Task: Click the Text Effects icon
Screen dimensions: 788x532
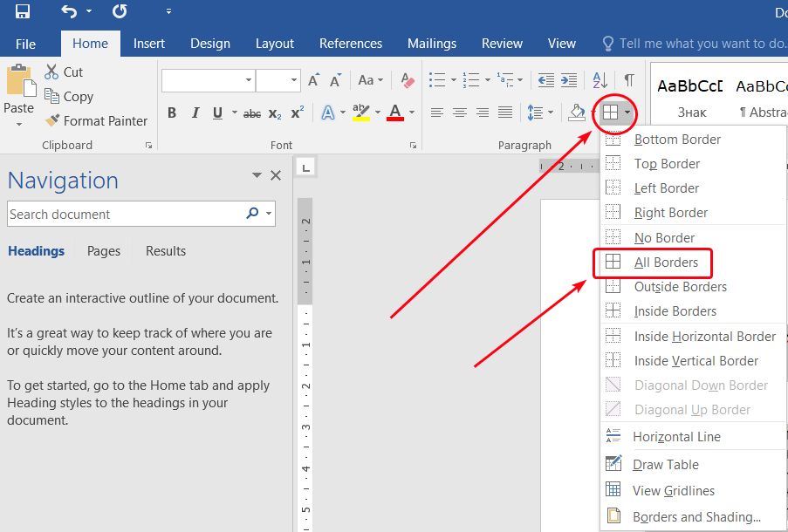Action: tap(328, 113)
